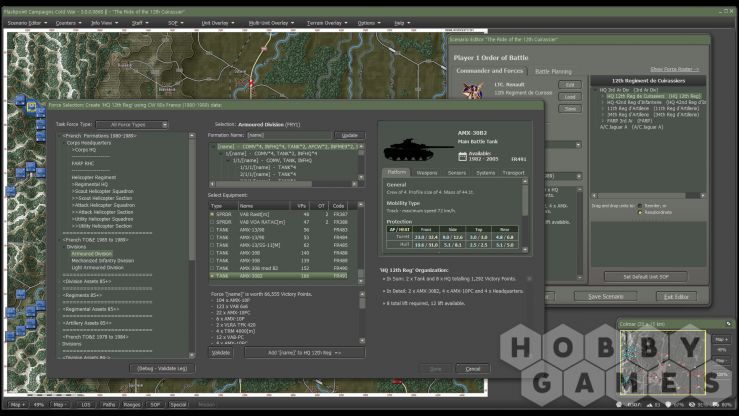739x416 pixels.
Task: Click the Update button beside Formation Name
Action: tap(349, 135)
